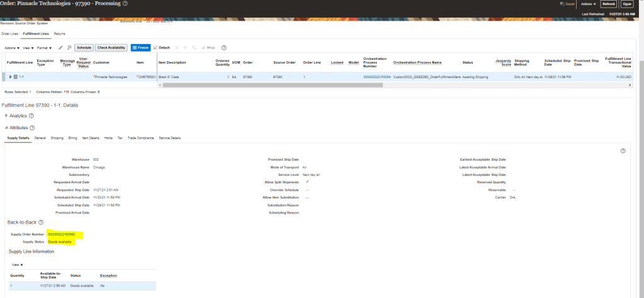The image size is (644, 298).
Task: Click the pencil edit icon in toolbar
Action: tap(60, 48)
